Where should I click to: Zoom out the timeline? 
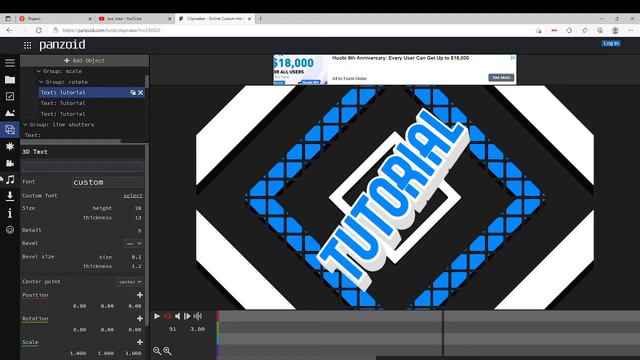(x=157, y=351)
